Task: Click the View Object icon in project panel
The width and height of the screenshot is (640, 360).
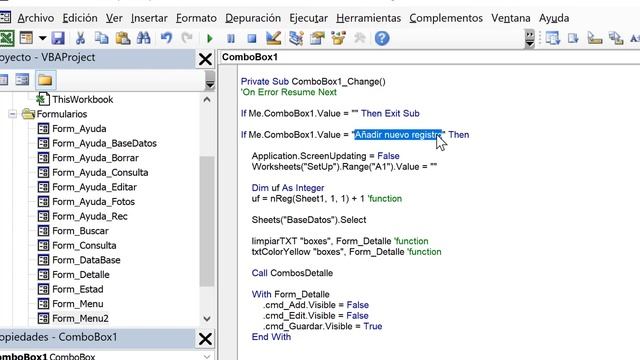Action: coord(22,80)
